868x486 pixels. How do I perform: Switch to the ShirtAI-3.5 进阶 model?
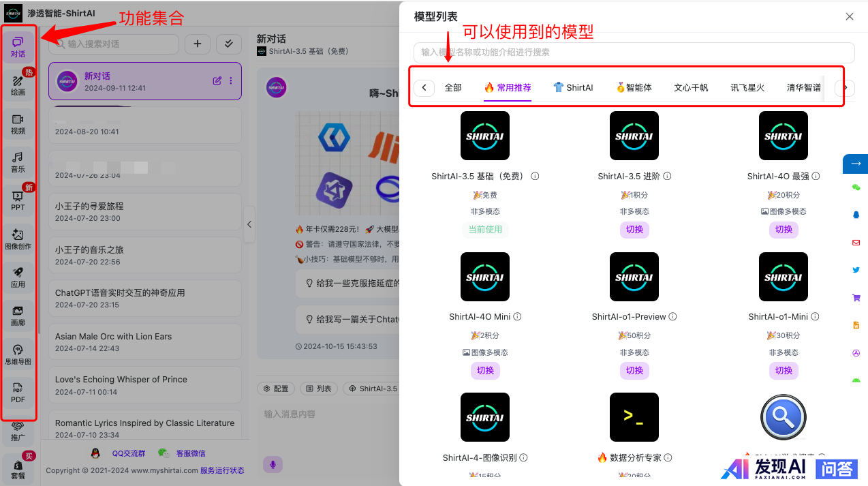click(x=634, y=230)
